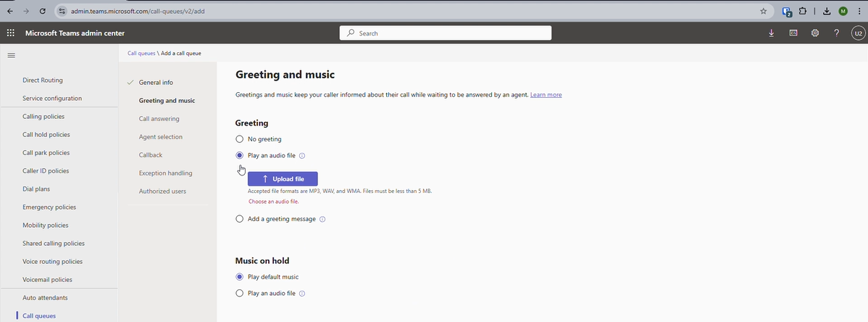Click info icon beside Music on hold audio file

coord(301,294)
